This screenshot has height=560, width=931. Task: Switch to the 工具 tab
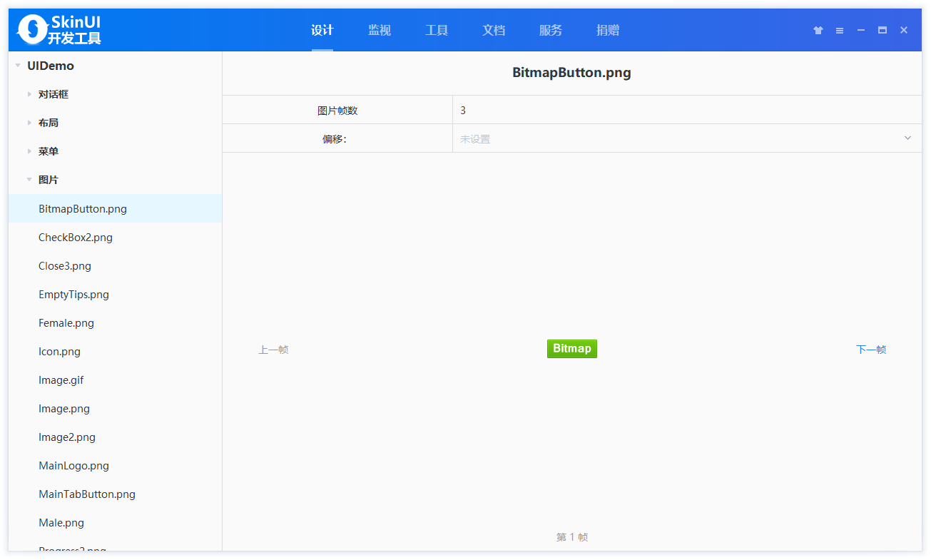click(437, 30)
